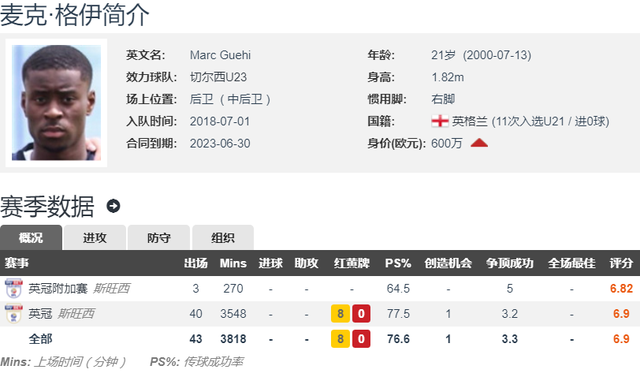This screenshot has width=640, height=377.
Task: Click the red market value up arrow
Action: coord(479,143)
